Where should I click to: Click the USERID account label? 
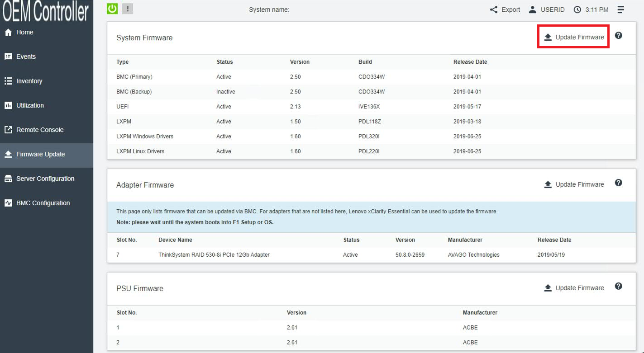pos(553,9)
